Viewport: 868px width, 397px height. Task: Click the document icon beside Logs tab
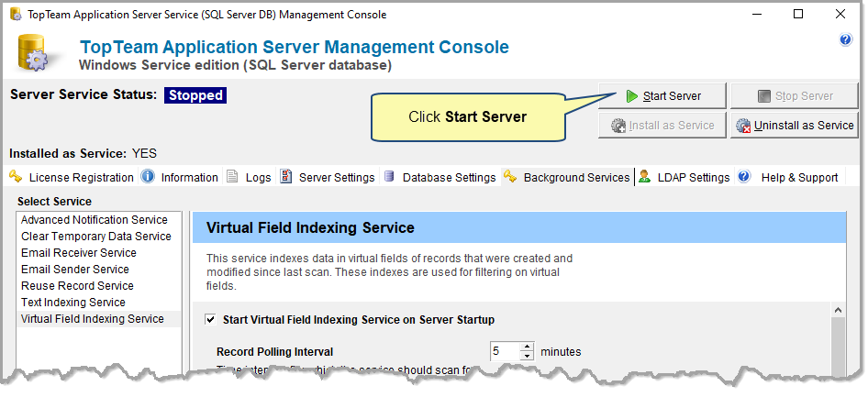[x=232, y=177]
